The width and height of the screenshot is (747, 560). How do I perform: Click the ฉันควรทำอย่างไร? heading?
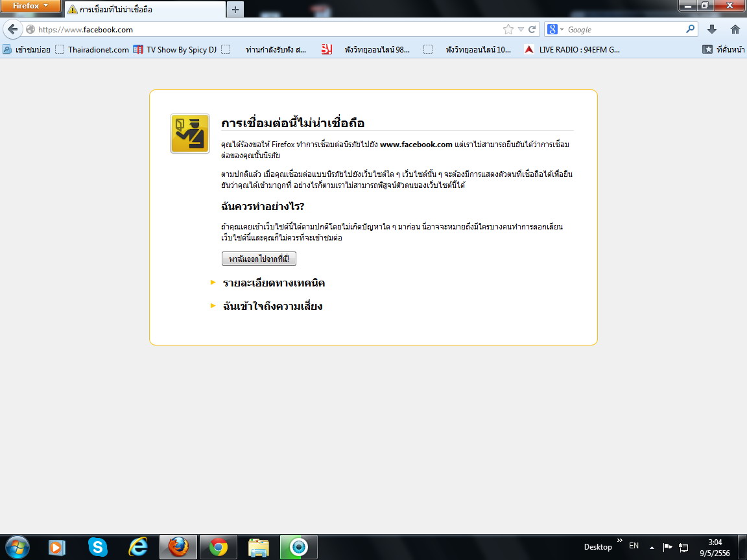coord(263,206)
